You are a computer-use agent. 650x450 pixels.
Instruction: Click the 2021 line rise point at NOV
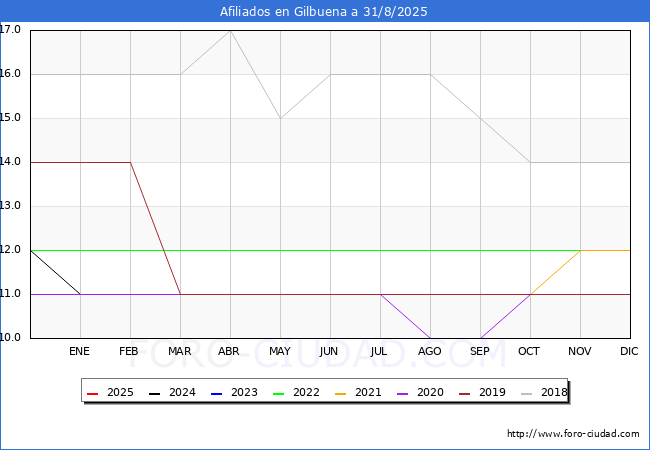click(580, 250)
